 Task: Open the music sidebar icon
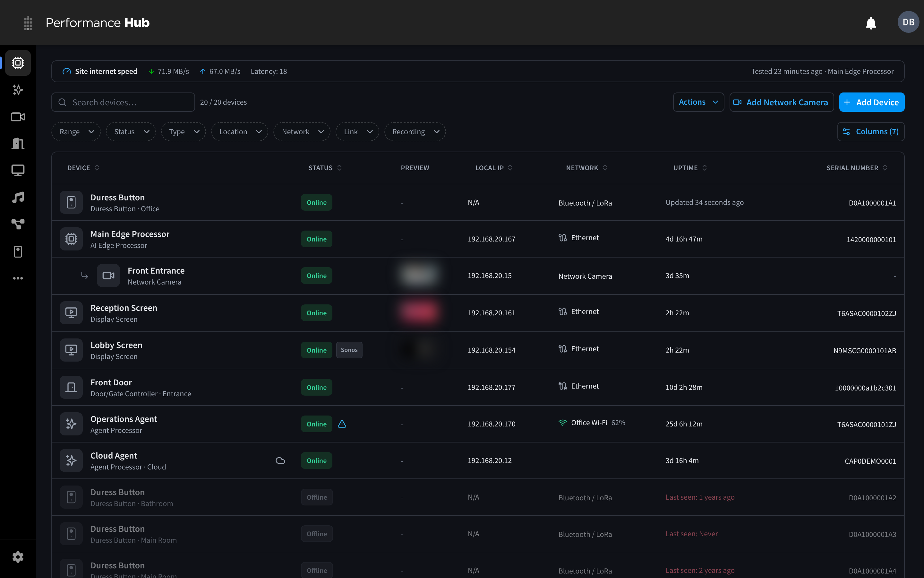click(18, 197)
